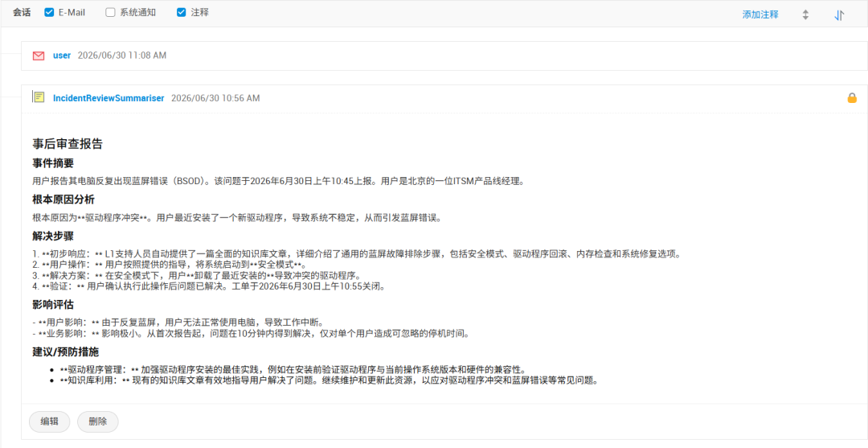This screenshot has width=868, height=448.
Task: Click the step 2 用户操作 line
Action: tap(170, 265)
